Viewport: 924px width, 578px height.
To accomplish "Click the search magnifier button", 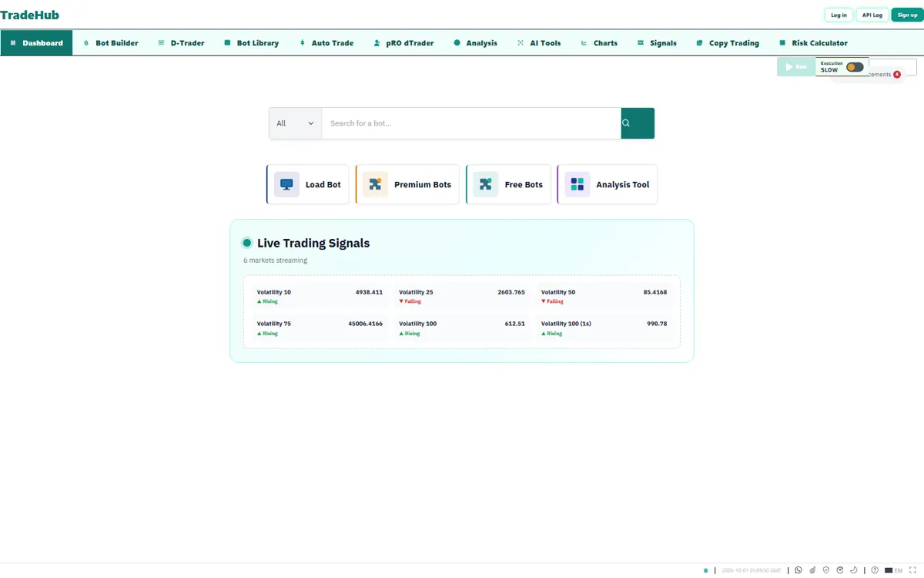I will click(638, 123).
